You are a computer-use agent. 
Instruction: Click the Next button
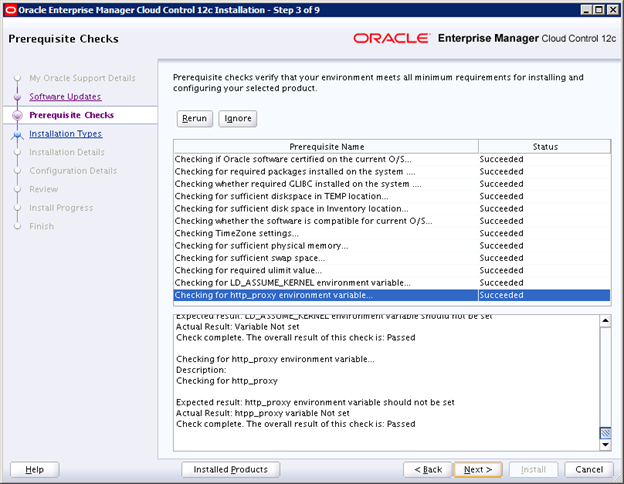point(478,470)
